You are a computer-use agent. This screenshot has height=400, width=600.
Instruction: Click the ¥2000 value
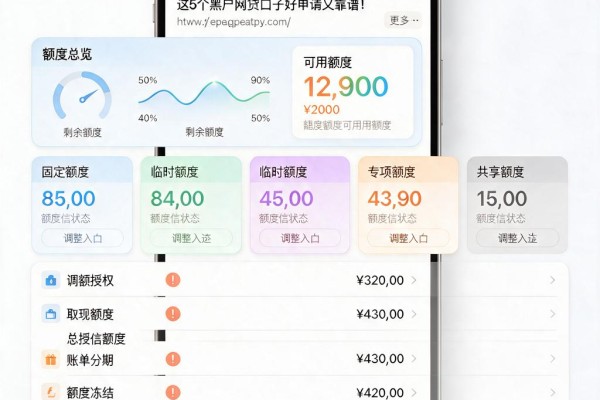click(321, 110)
